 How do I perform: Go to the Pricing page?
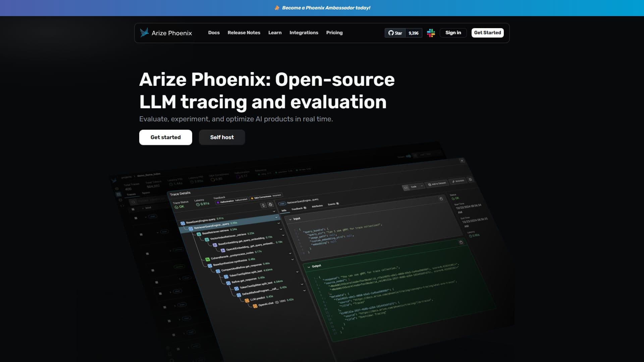(x=334, y=33)
